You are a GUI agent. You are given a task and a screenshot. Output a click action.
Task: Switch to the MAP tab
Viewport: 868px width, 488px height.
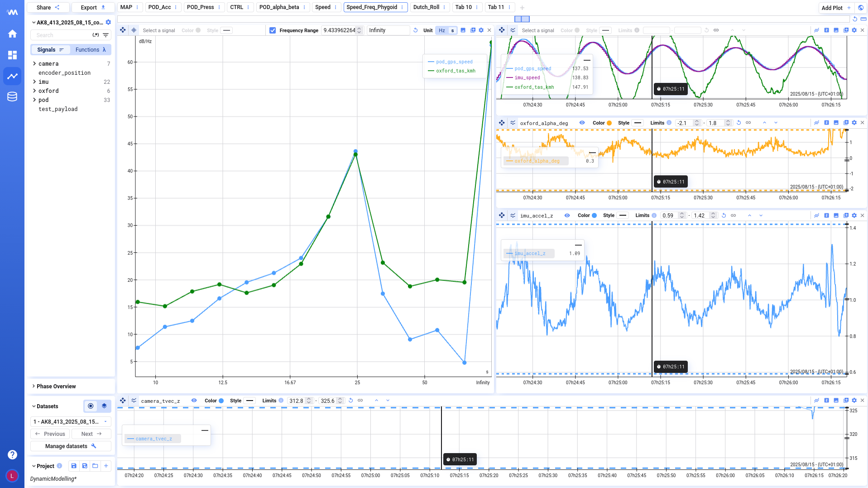tap(126, 7)
